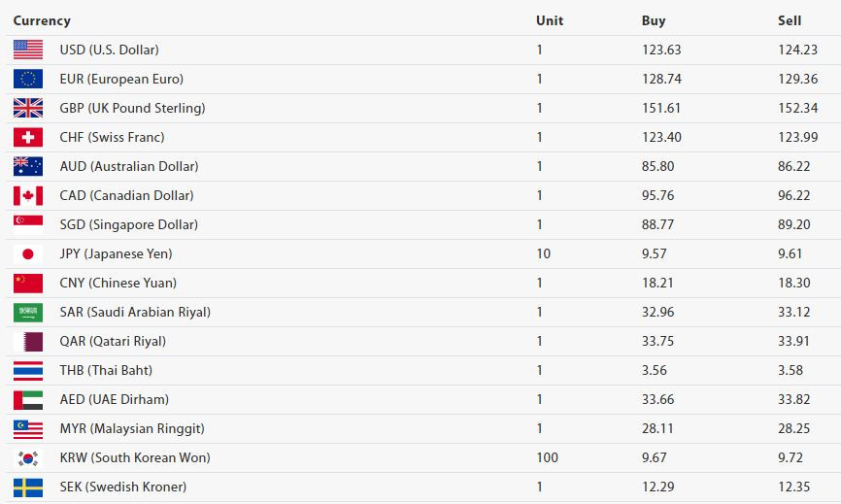Click the UK Union Jack flag icon

point(28,108)
